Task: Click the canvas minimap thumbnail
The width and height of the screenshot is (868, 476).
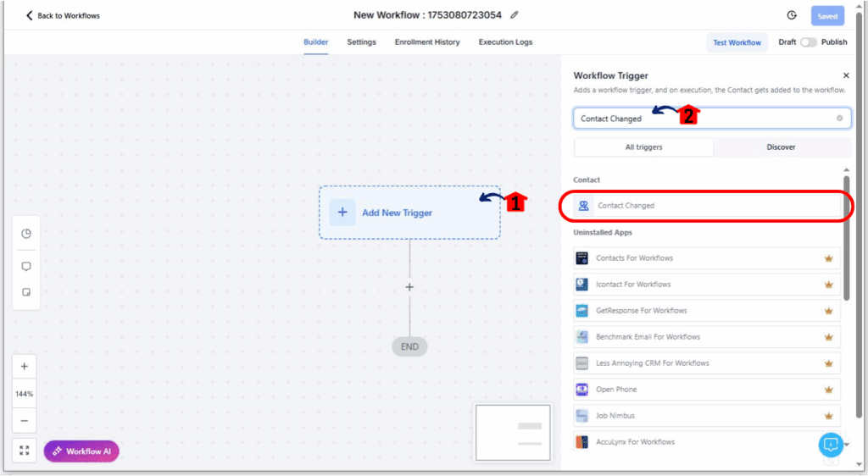Action: click(513, 432)
